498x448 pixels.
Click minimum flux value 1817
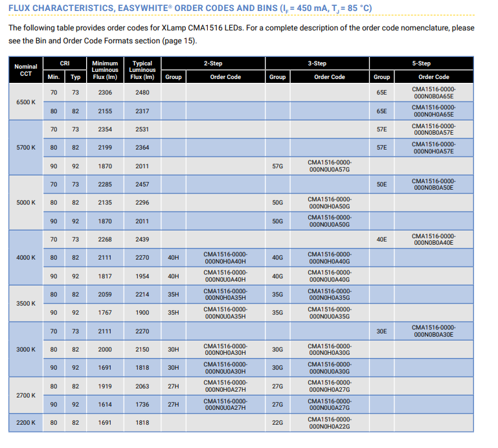[105, 276]
